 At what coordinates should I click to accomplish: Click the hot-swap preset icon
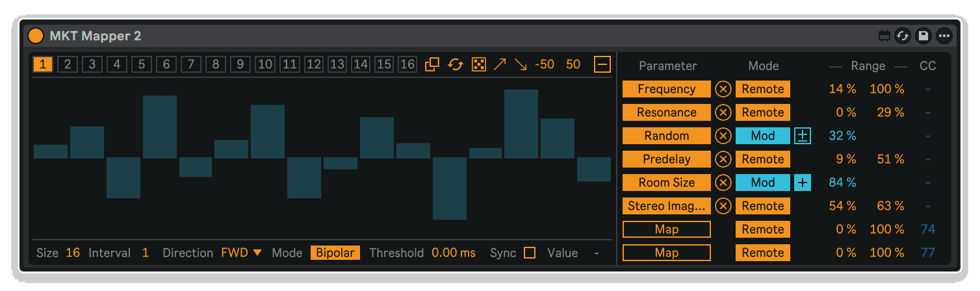(902, 36)
